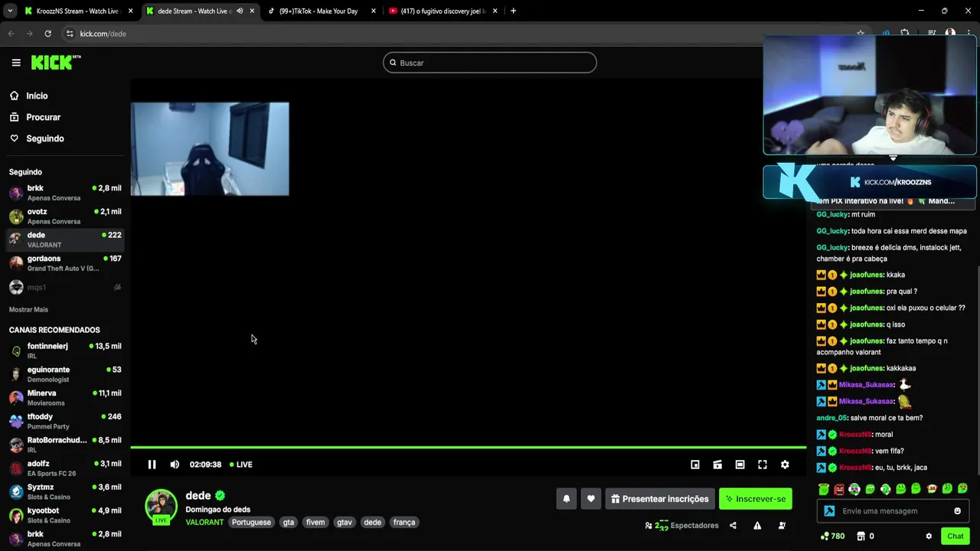This screenshot has height=551, width=980.
Task: Switch to the TikTok Make Your Day tab
Action: tap(322, 11)
